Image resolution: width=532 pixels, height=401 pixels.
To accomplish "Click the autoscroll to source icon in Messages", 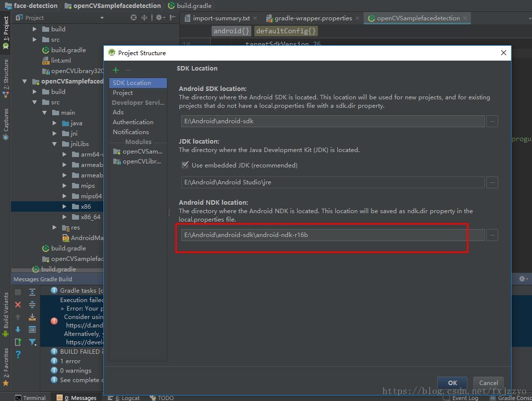I will [x=32, y=329].
